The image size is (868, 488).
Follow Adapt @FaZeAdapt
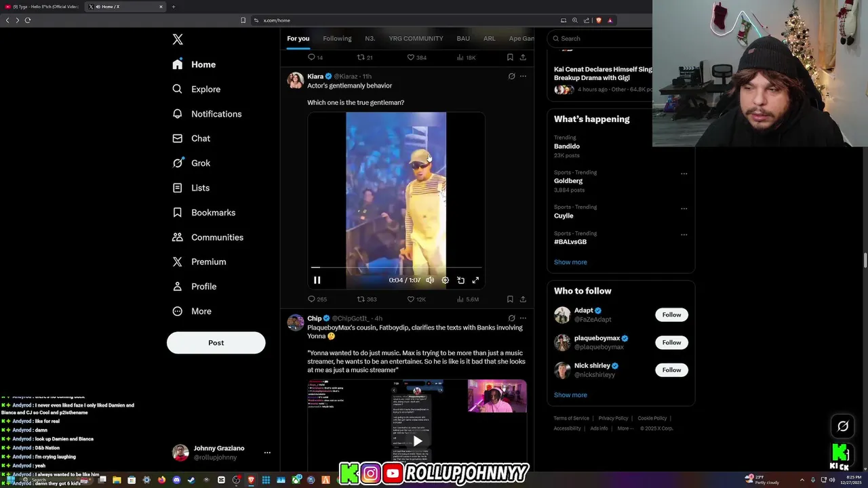[x=671, y=314]
